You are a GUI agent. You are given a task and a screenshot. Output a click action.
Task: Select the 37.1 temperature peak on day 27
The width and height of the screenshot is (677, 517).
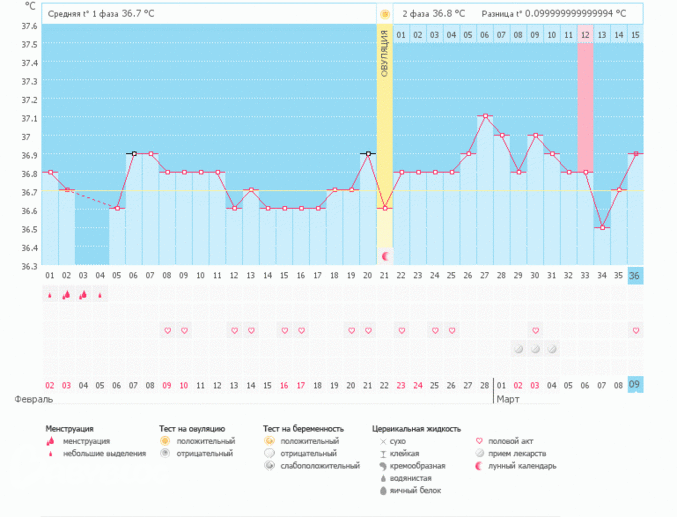[485, 116]
